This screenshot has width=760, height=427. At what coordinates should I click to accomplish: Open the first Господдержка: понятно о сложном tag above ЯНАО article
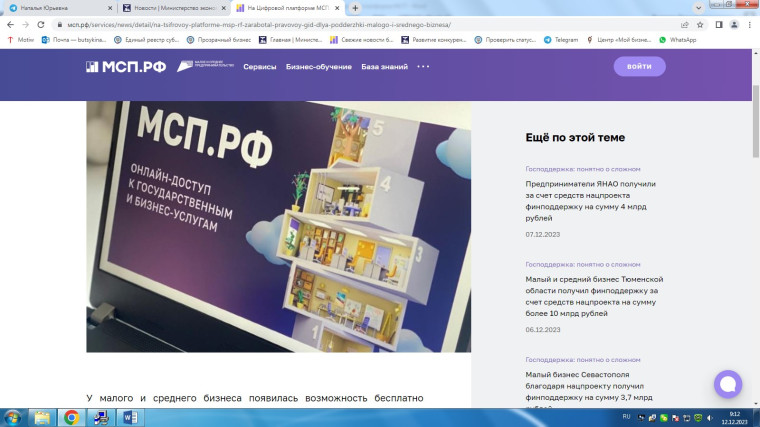click(583, 169)
